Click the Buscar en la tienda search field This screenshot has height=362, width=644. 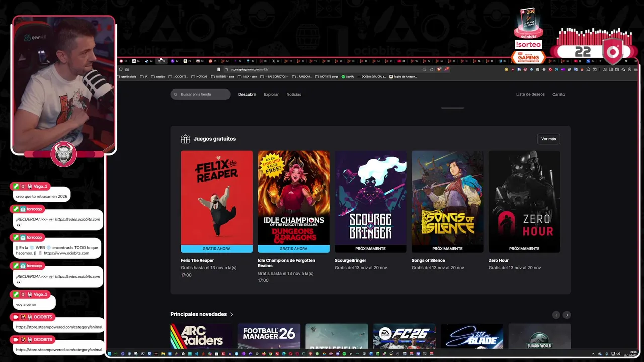200,94
